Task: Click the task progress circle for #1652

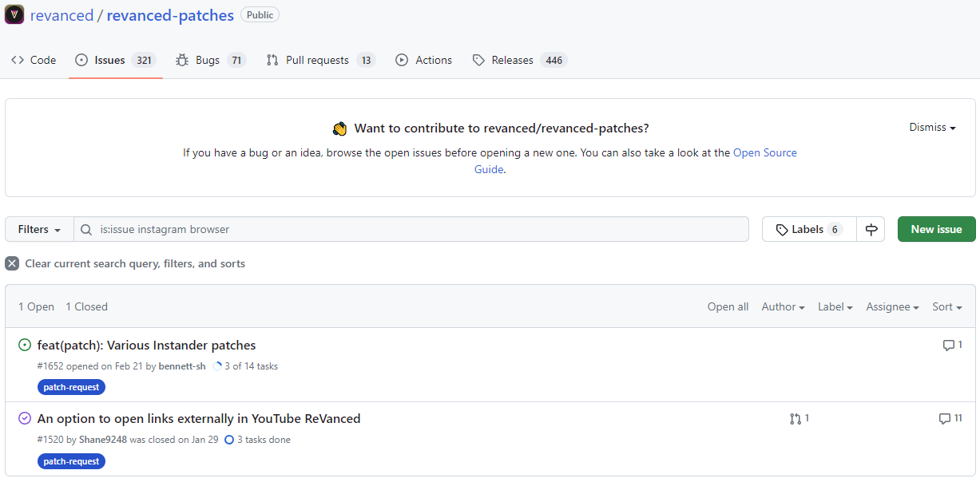Action: point(217,366)
